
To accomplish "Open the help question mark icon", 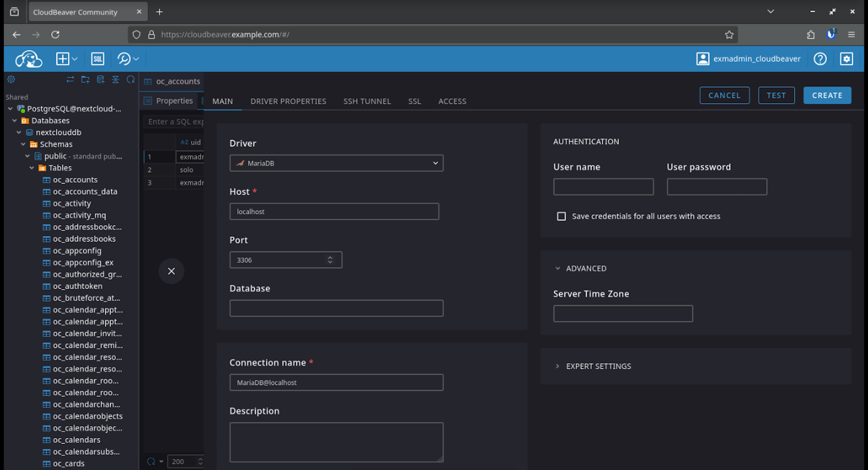I will pyautogui.click(x=820, y=59).
